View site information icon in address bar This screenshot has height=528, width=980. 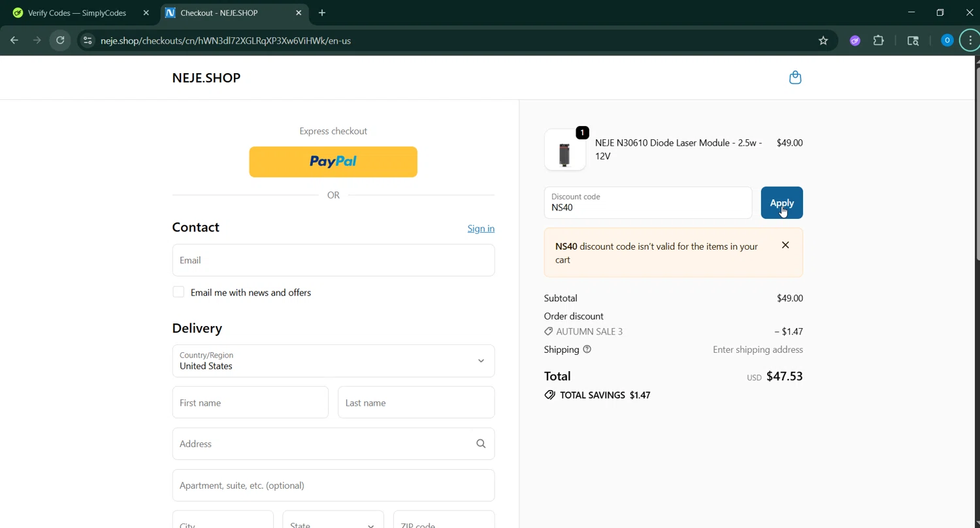pos(88,41)
